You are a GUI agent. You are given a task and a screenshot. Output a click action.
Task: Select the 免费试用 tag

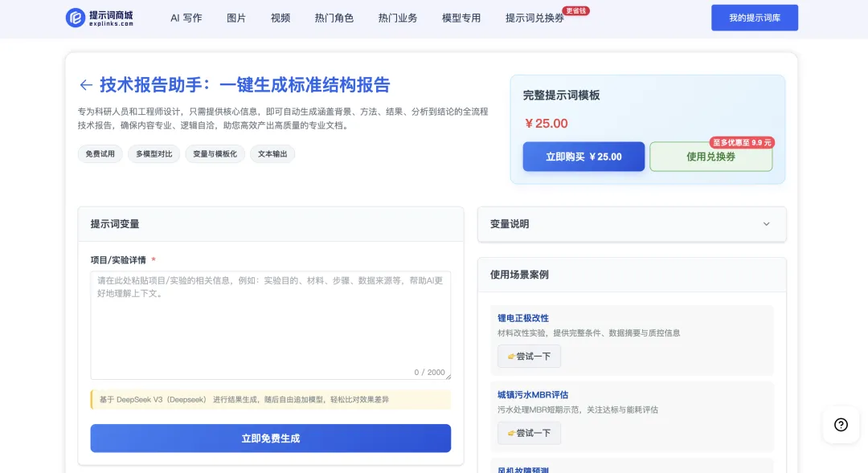(100, 154)
